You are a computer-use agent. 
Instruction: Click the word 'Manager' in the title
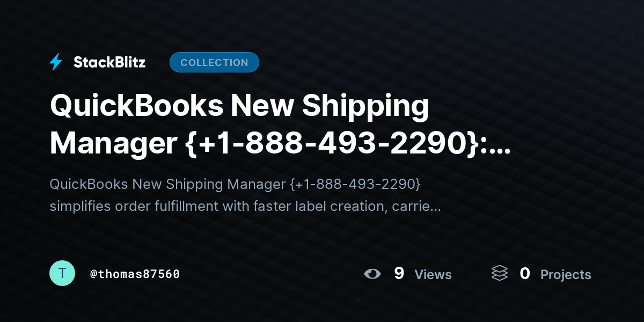pyautogui.click(x=114, y=143)
